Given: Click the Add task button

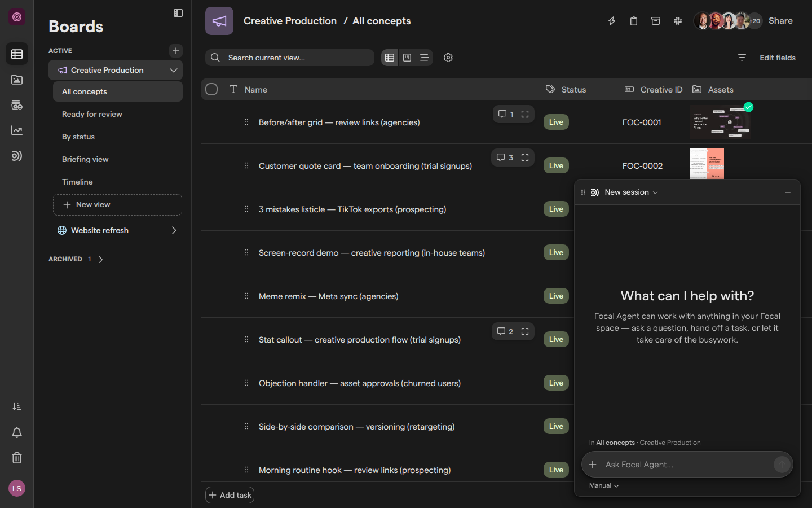Looking at the screenshot, I should pos(230,495).
